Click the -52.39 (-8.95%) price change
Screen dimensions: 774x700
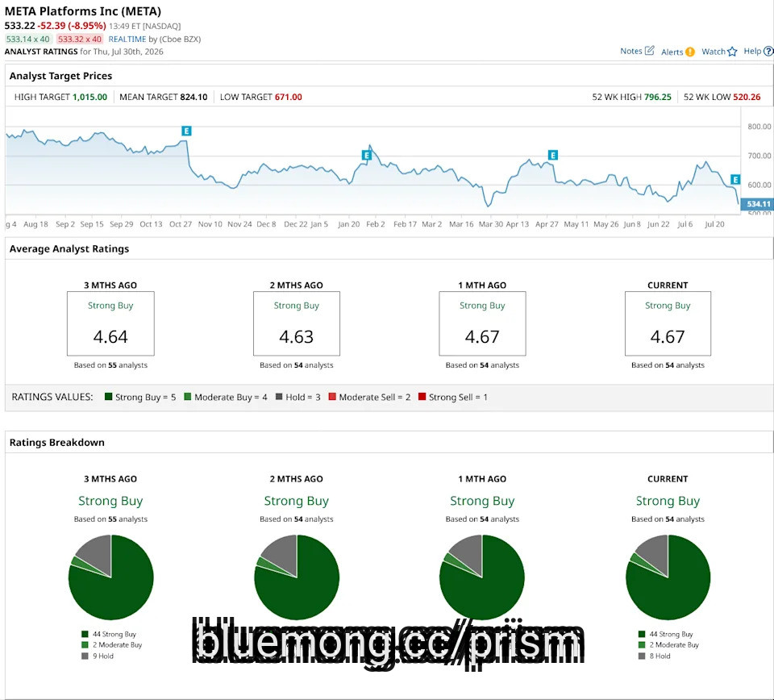tap(72, 26)
